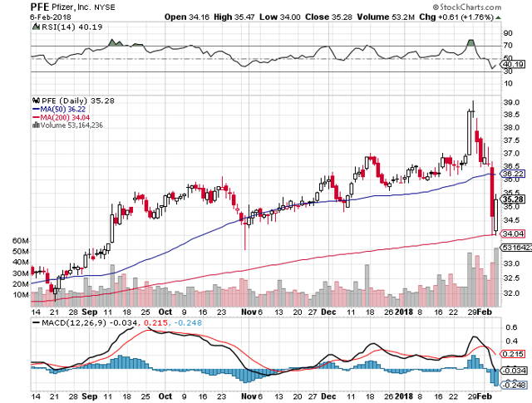Viewport: 532px width, 403px height.
Task: Click the blue -0.248 tag on MACD axis
Action: click(515, 386)
